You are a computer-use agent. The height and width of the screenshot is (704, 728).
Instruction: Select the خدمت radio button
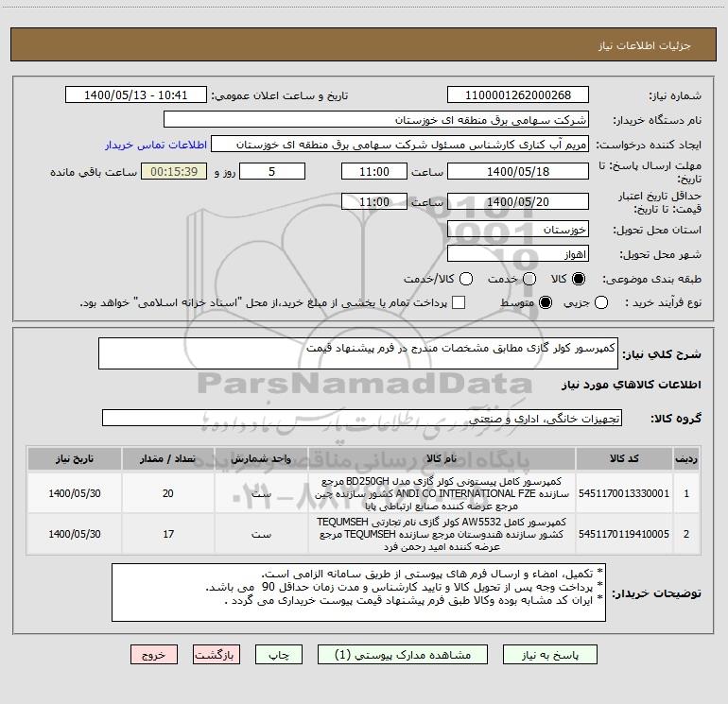pos(529,279)
